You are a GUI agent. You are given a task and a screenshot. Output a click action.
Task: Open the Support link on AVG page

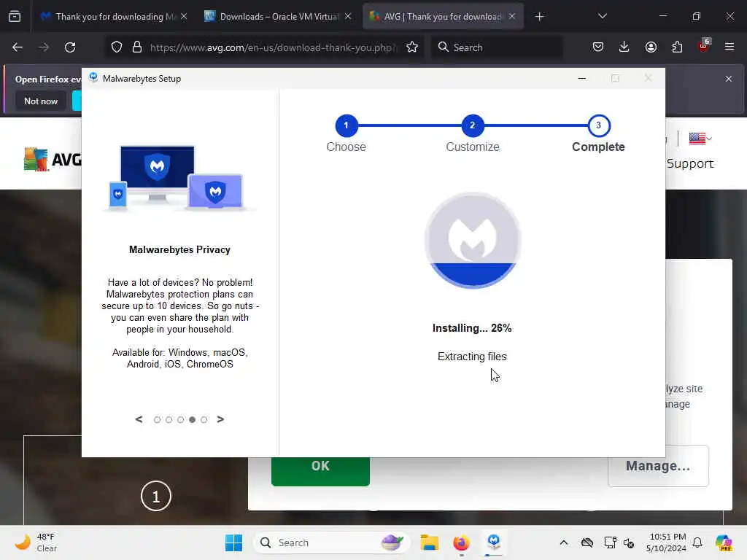pyautogui.click(x=690, y=163)
